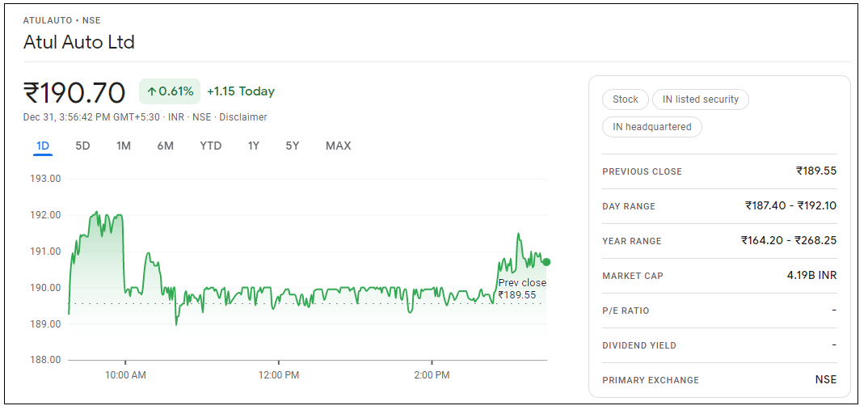Click the Dec 31 timestamp text

[x=91, y=117]
